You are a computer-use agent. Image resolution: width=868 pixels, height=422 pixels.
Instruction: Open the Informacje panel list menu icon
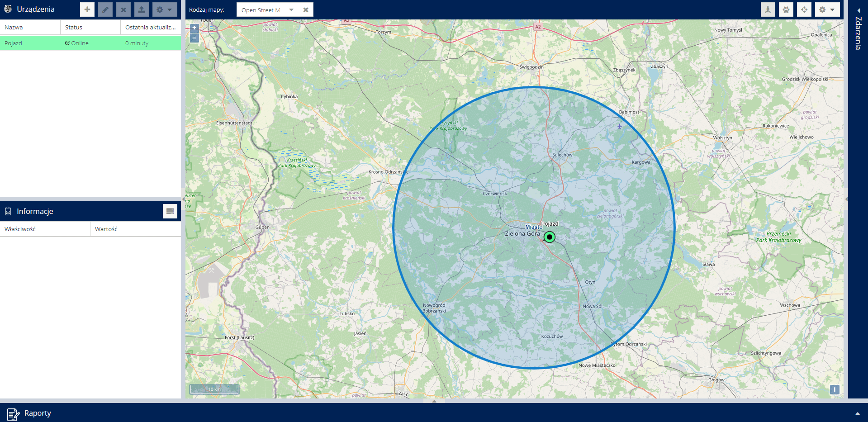pyautogui.click(x=170, y=211)
